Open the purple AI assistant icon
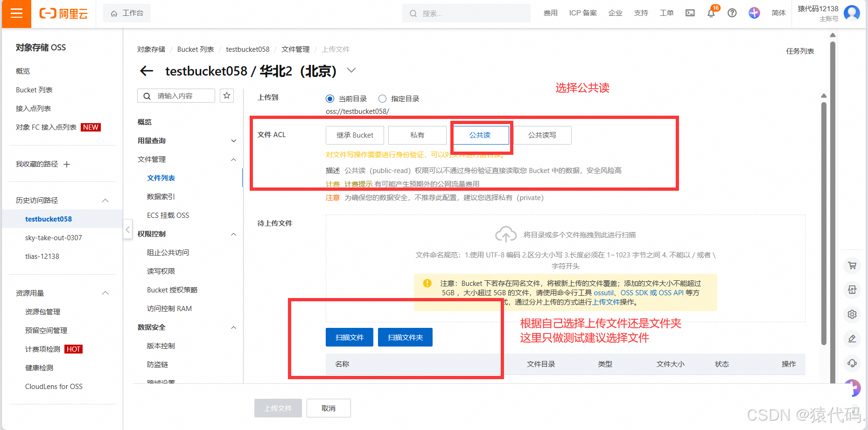Image resolution: width=868 pixels, height=430 pixels. 754,13
